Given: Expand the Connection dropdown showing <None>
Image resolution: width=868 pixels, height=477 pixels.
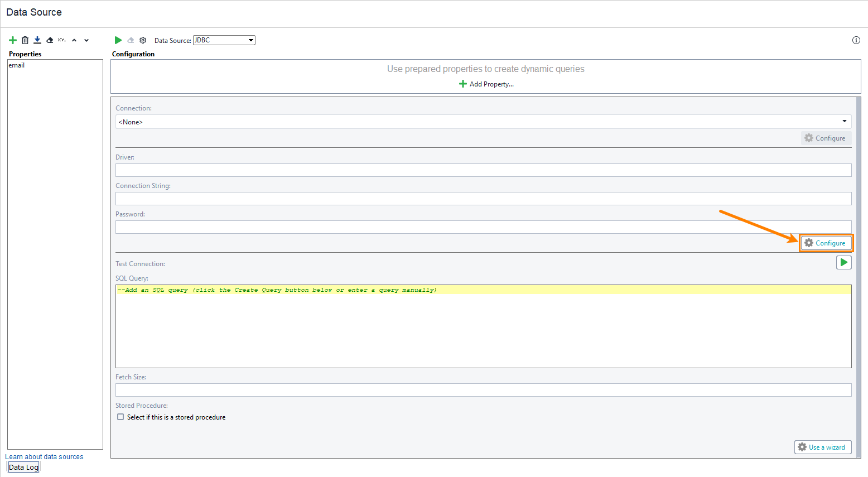Looking at the screenshot, I should pos(845,121).
